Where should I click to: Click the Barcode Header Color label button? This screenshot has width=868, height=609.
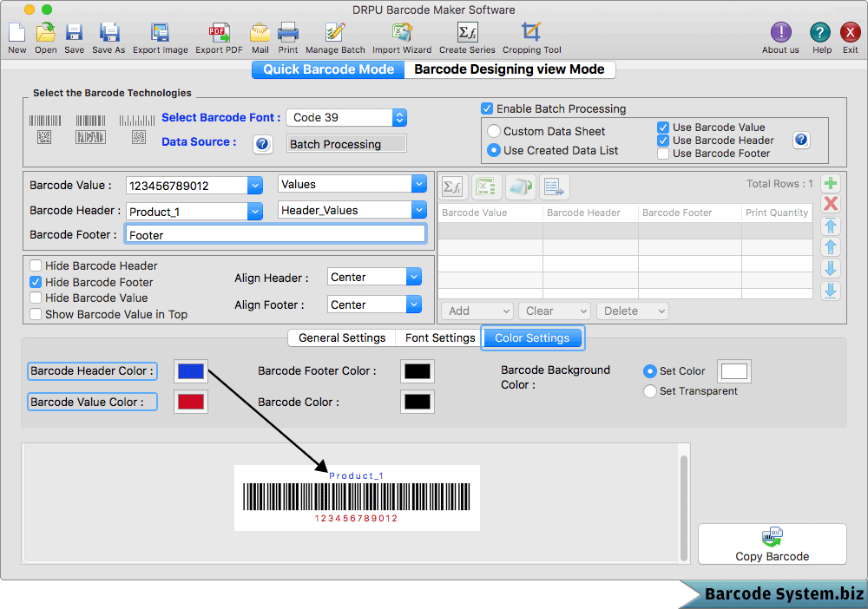pyautogui.click(x=92, y=371)
